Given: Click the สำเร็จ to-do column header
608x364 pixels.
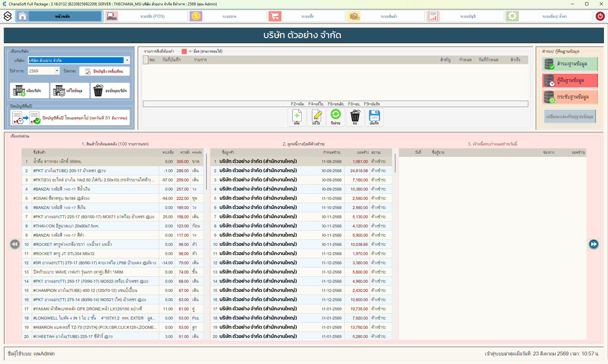Looking at the screenshot, I should coord(515,60).
